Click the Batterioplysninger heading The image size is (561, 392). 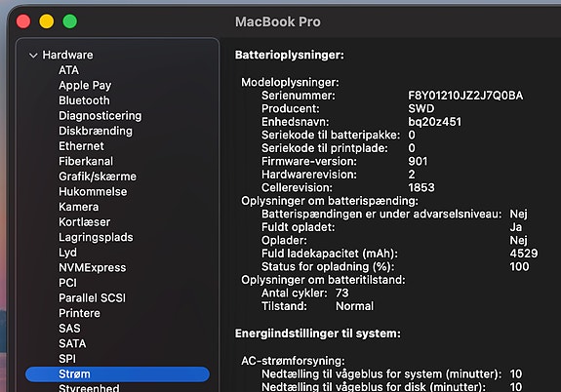click(289, 55)
